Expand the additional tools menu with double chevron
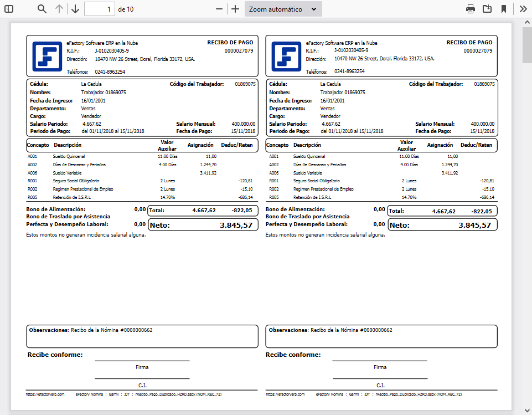The width and height of the screenshot is (532, 415). 523,8
